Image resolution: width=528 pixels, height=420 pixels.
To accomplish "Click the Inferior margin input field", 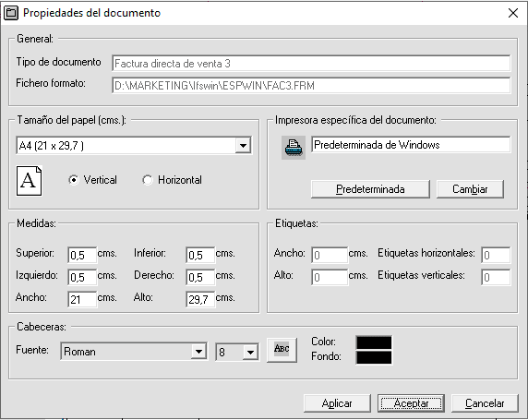I will (200, 255).
